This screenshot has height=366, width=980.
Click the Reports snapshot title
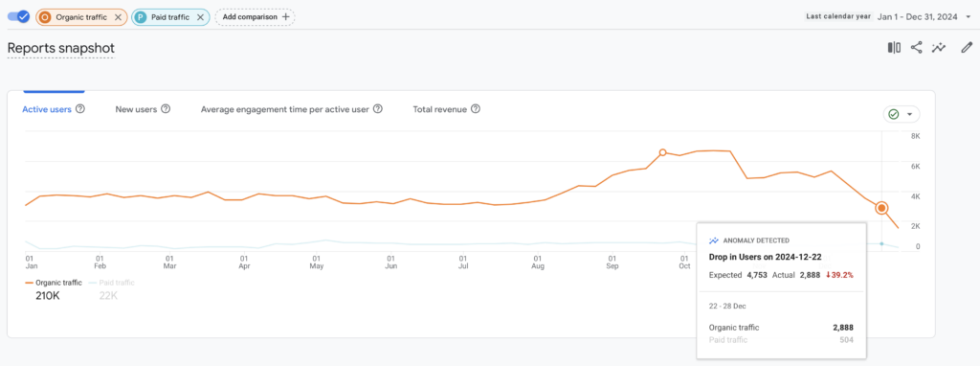coord(61,48)
